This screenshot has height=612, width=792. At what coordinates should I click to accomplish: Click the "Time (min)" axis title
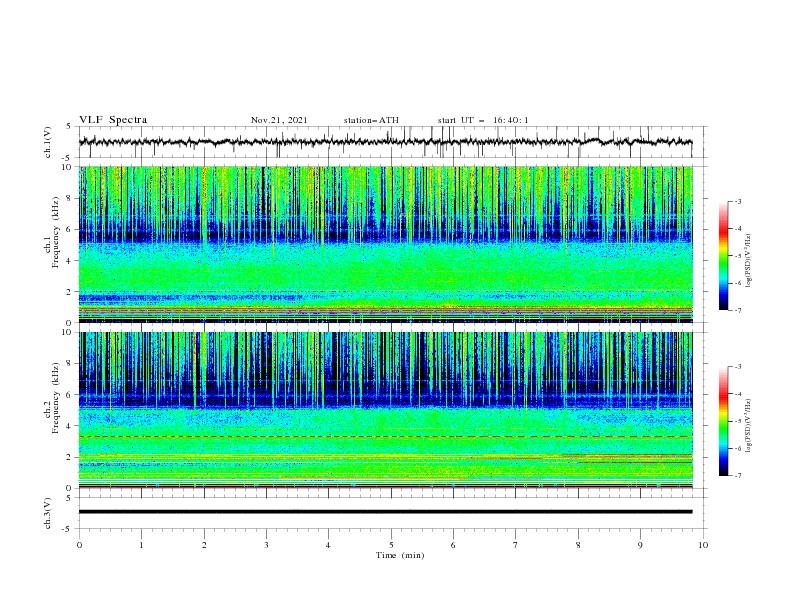(x=400, y=555)
